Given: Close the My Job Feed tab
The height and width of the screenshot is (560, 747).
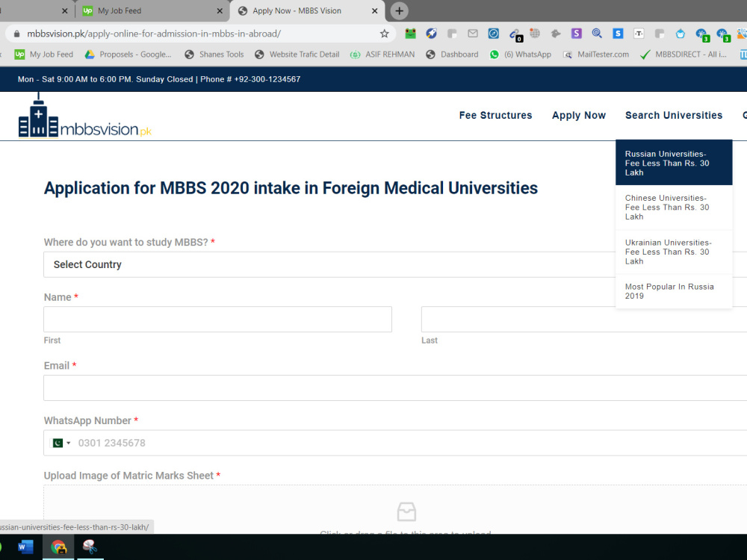Looking at the screenshot, I should (x=220, y=11).
